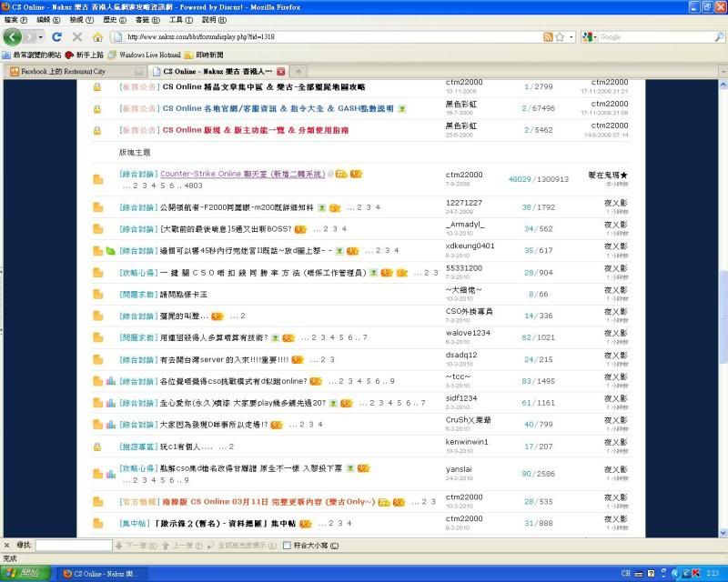Click the question mark help tray icon
728x582 pixels.
click(x=651, y=573)
